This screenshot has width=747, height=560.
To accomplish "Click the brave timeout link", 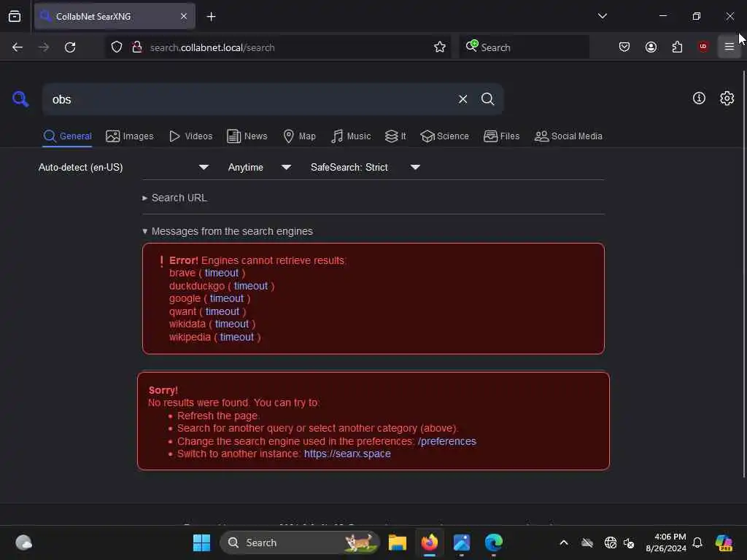I will (222, 273).
